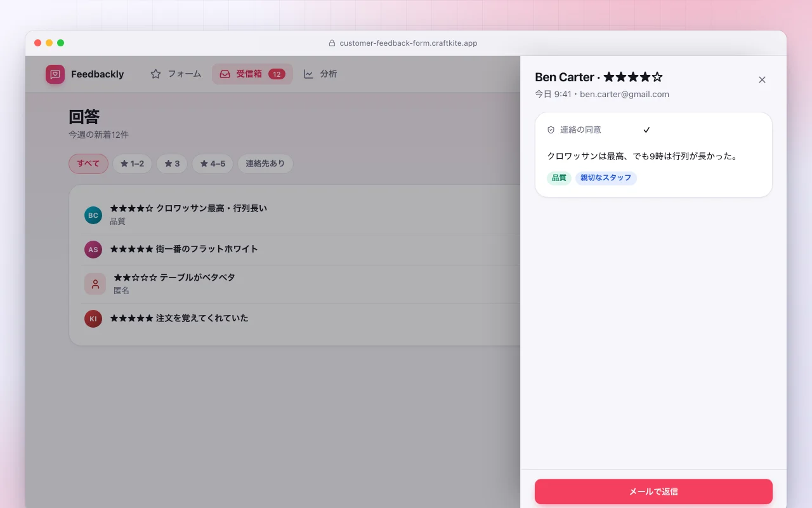Open the クロワッサン最高・行列長い response
The width and height of the screenshot is (812, 508).
point(301,215)
